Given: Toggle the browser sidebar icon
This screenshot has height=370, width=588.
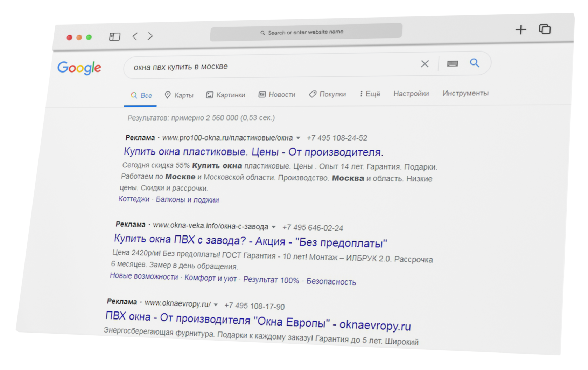Looking at the screenshot, I should click(x=114, y=36).
